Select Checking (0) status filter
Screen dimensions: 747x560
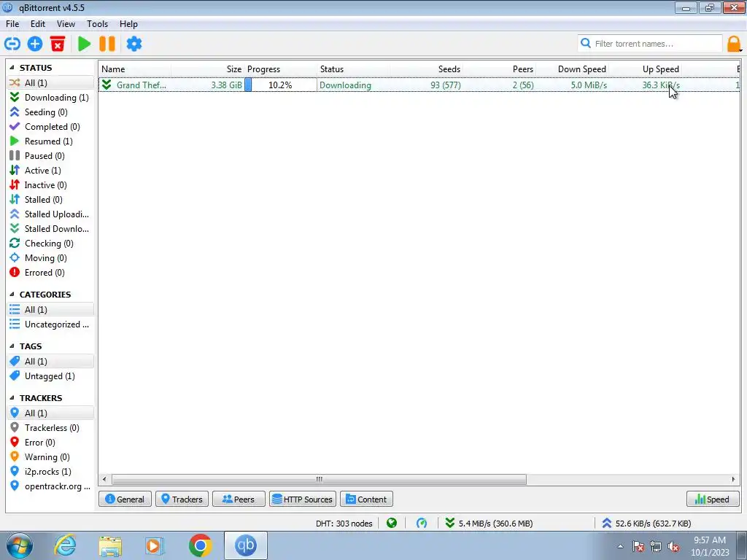tap(50, 244)
